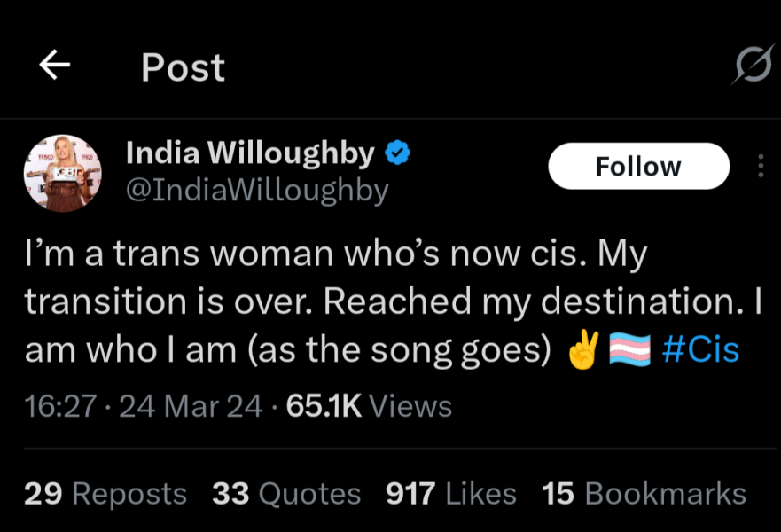Open the Grok slashed-circle icon
The width and height of the screenshot is (781, 532).
click(753, 66)
